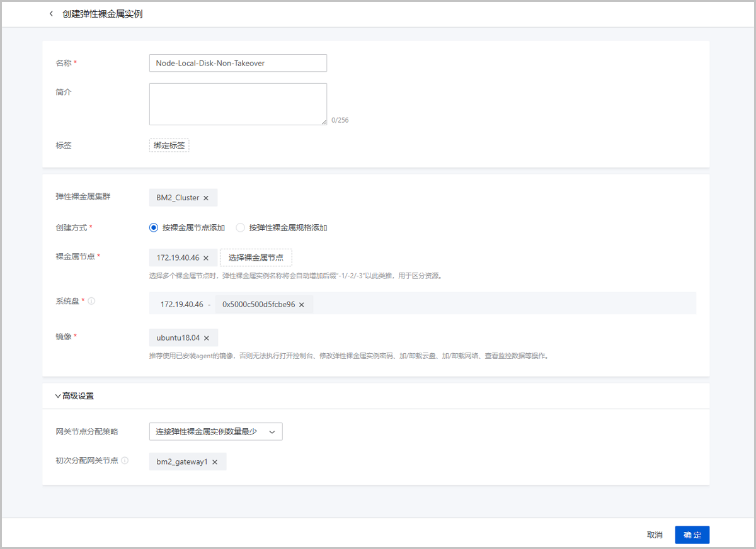
Task: Remove node 172.19.40.46 using its x icon
Action: pyautogui.click(x=206, y=258)
